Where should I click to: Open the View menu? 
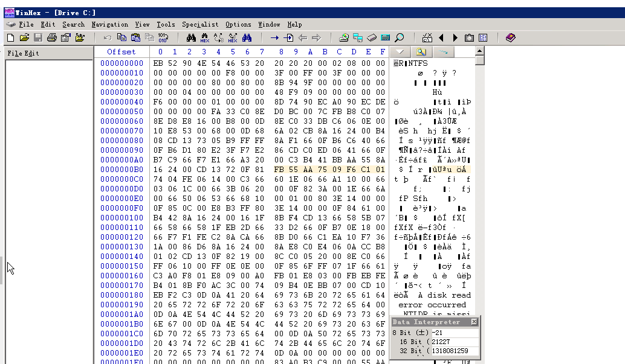pyautogui.click(x=142, y=24)
